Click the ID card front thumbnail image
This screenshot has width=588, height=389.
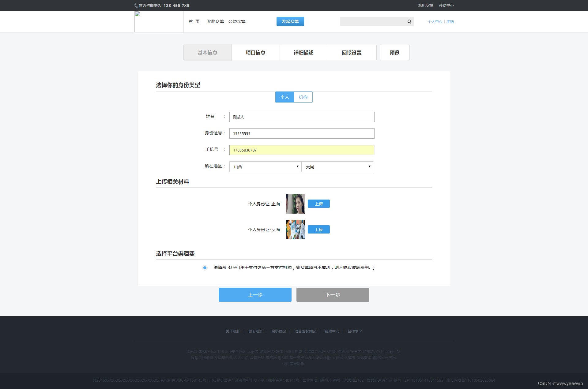(x=295, y=204)
